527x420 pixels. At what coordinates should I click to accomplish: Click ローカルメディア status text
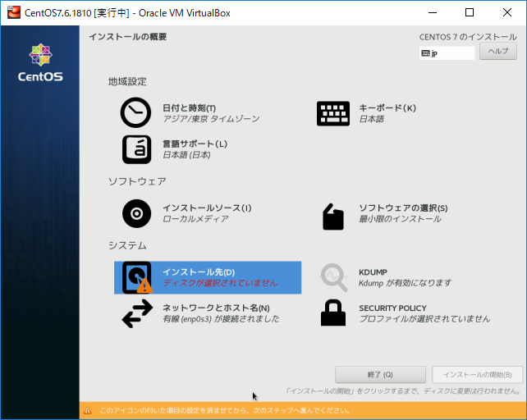point(195,219)
